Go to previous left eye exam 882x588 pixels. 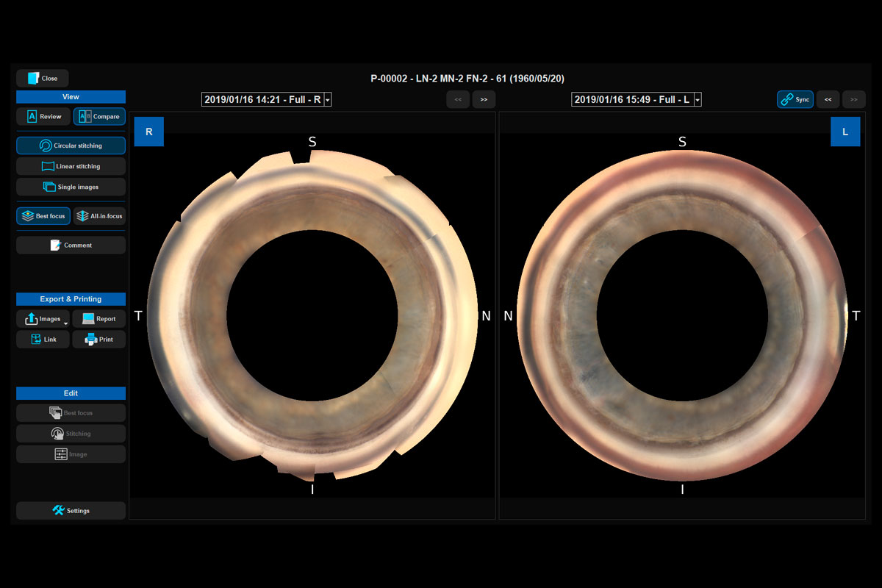[828, 99]
